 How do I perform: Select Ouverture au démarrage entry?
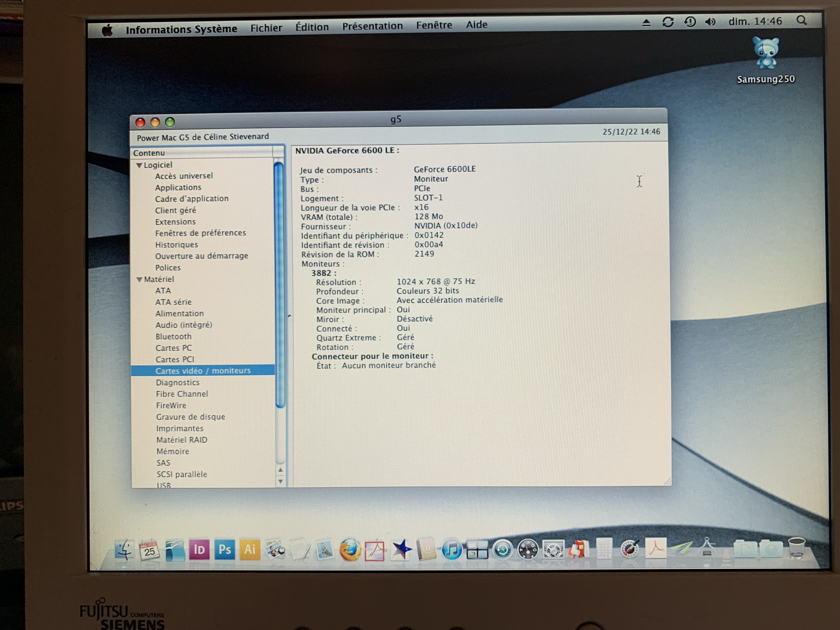(x=202, y=256)
